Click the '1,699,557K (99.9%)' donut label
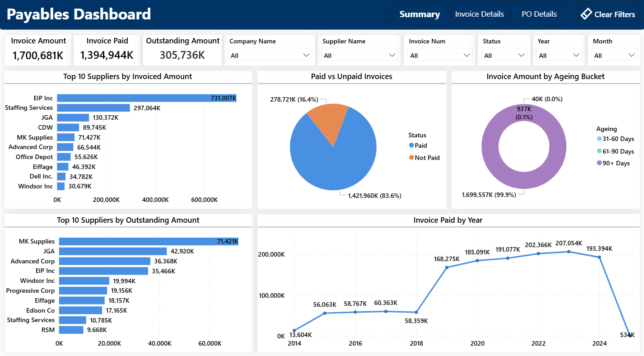The height and width of the screenshot is (356, 644). [488, 195]
